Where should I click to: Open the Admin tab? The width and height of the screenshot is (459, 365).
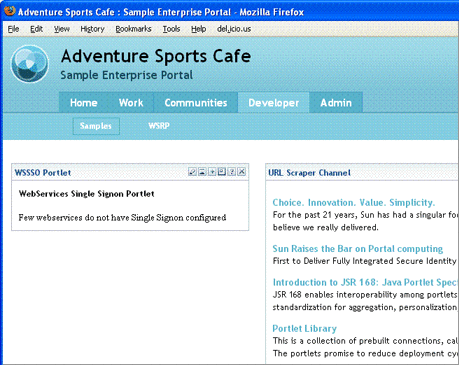pyautogui.click(x=336, y=103)
